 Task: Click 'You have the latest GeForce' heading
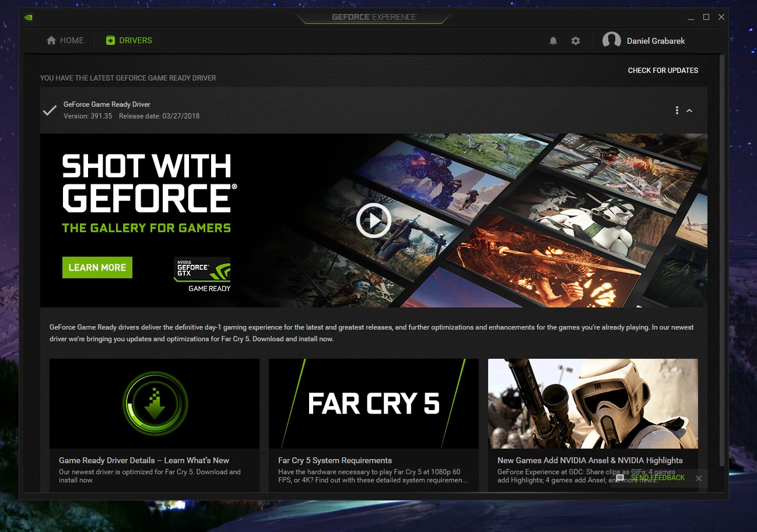coord(128,78)
